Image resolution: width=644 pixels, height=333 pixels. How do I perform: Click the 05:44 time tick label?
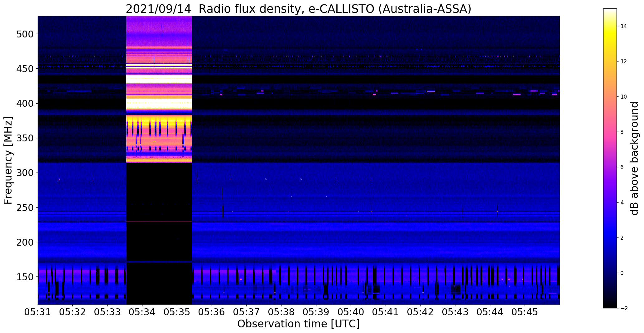pyautogui.click(x=490, y=312)
